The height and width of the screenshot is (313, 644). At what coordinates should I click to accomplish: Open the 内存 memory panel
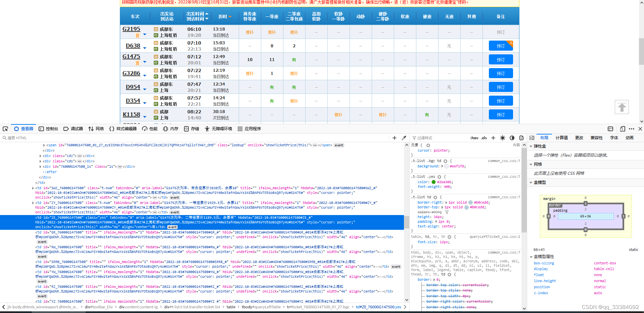pyautogui.click(x=171, y=129)
